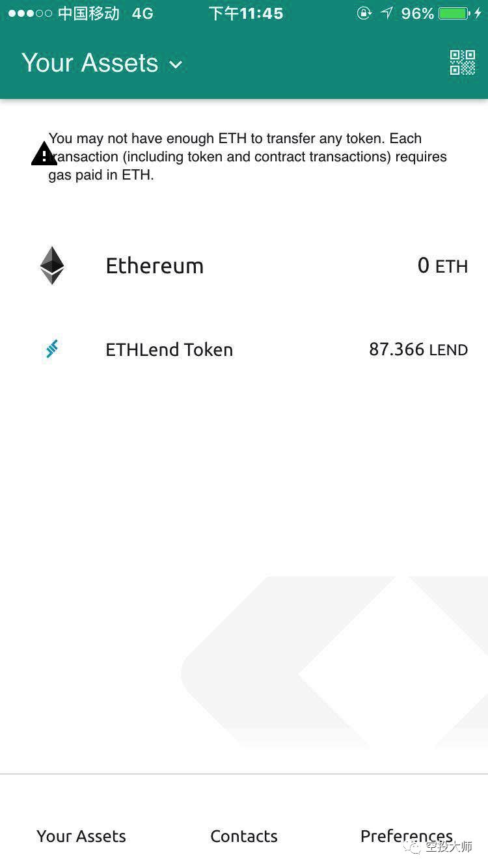Tap the insufficient ETH gas warning text
Viewport: 488px width, 868px height.
tap(247, 157)
